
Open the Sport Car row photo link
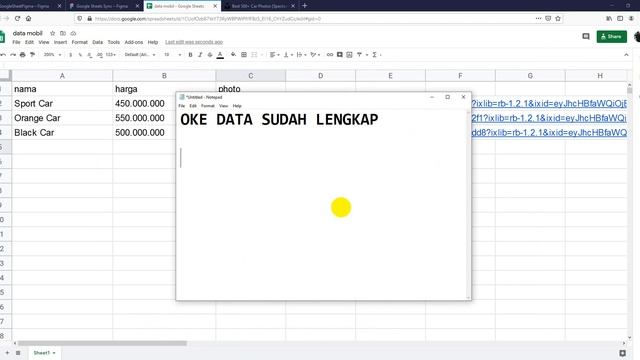pos(549,104)
